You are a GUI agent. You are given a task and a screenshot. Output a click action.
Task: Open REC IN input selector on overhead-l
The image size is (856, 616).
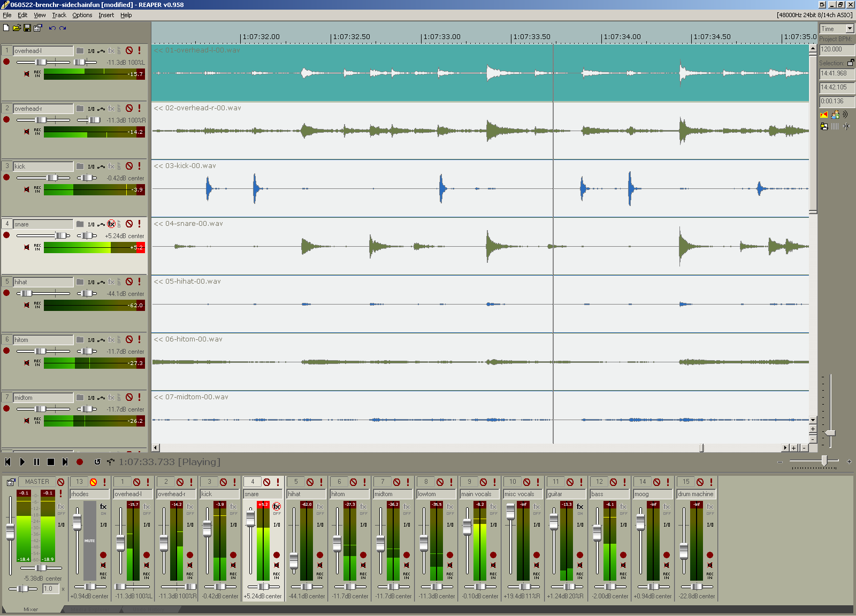[37, 74]
